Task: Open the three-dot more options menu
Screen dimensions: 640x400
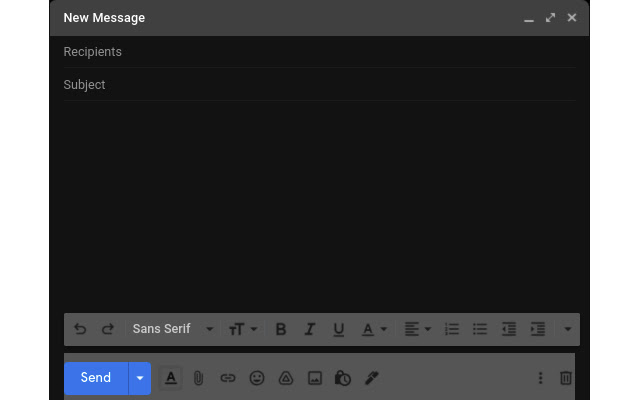Action: [540, 378]
